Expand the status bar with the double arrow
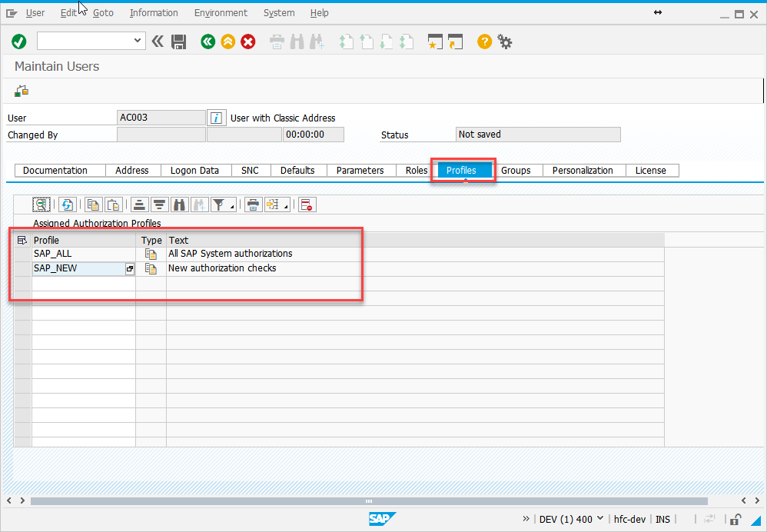The width and height of the screenshot is (767, 532). (526, 519)
